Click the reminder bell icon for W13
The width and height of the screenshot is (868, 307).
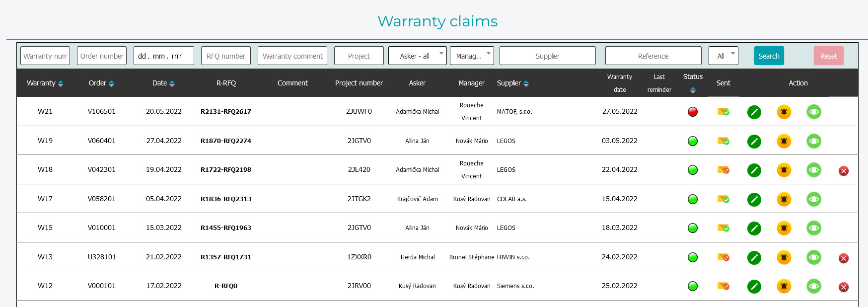(x=784, y=257)
